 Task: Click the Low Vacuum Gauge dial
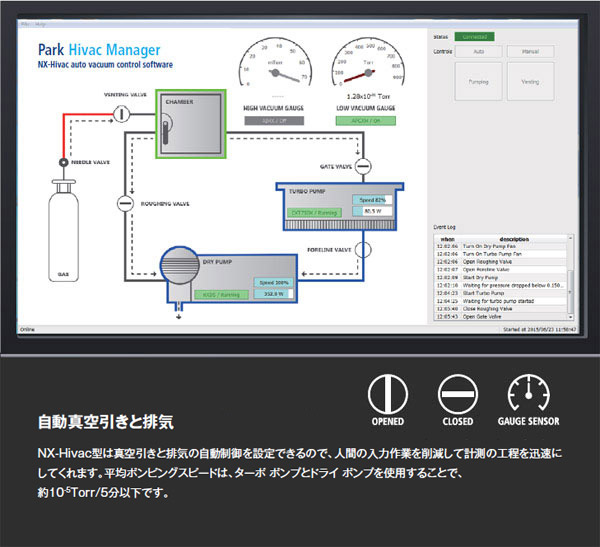[368, 62]
